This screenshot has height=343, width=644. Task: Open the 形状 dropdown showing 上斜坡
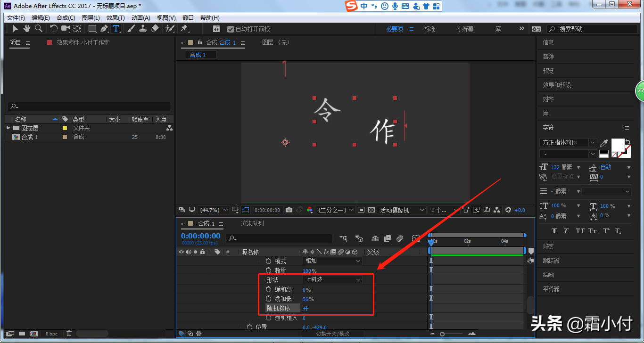(x=332, y=280)
